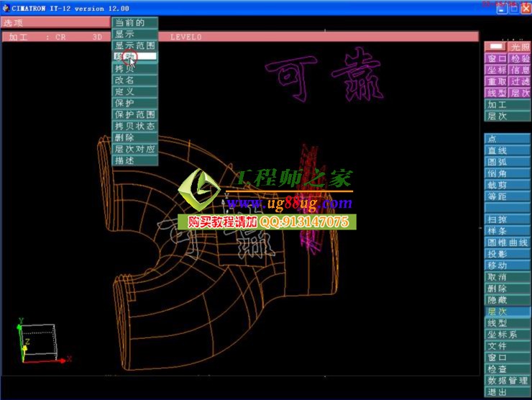Image resolution: width=532 pixels, height=400 pixels.
Task: Click teal 窗口 button in lower right panel
Action: (508, 358)
